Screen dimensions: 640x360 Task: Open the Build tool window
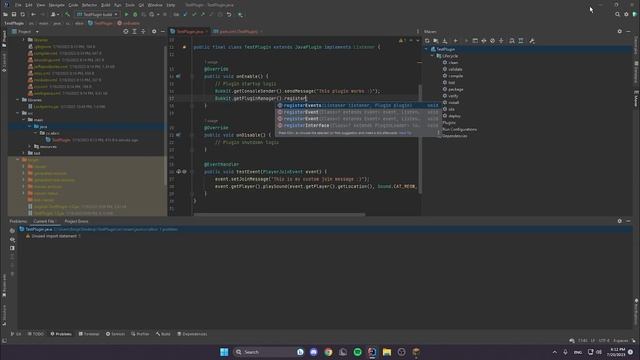pos(163,334)
